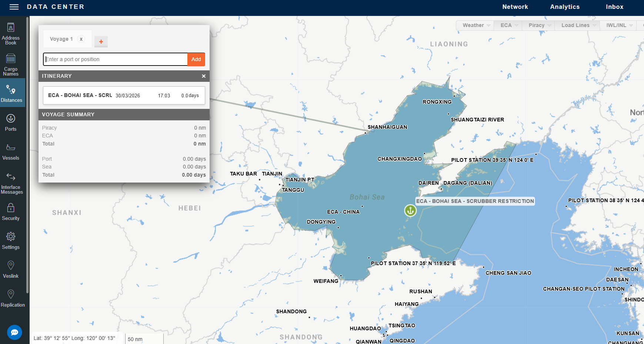644x344 pixels.
Task: Open the Veslink panel
Action: 11,269
